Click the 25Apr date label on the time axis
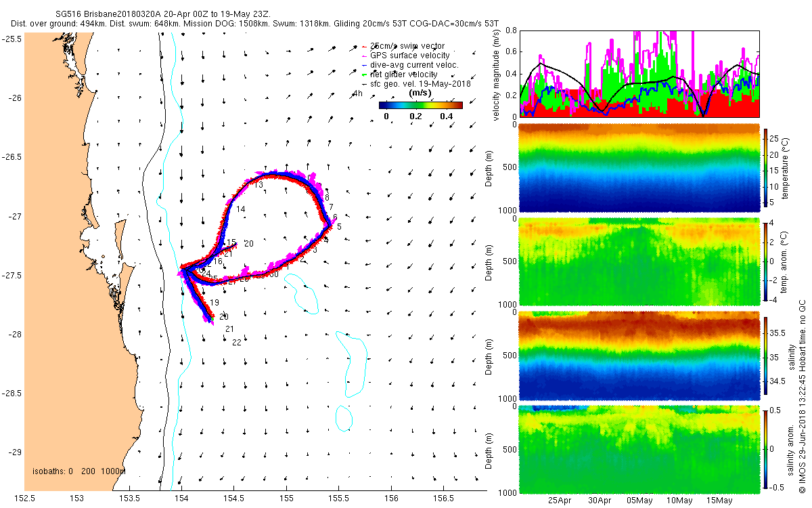812x508 pixels. pyautogui.click(x=561, y=501)
